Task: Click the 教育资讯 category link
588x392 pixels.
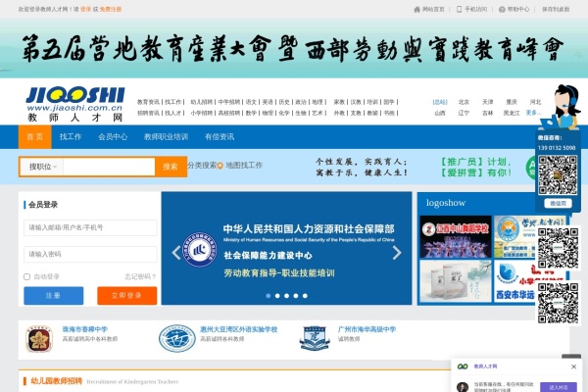Action: pos(148,102)
